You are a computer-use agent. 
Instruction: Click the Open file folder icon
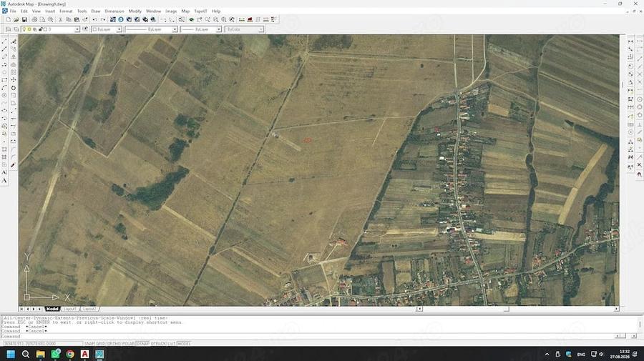point(16,20)
